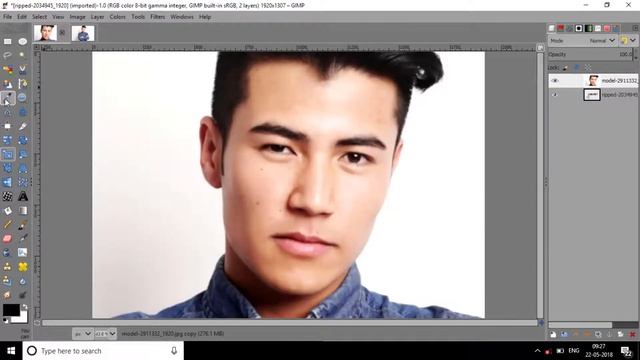640x360 pixels.
Task: Select the Crop tool
Action: pos(22,126)
